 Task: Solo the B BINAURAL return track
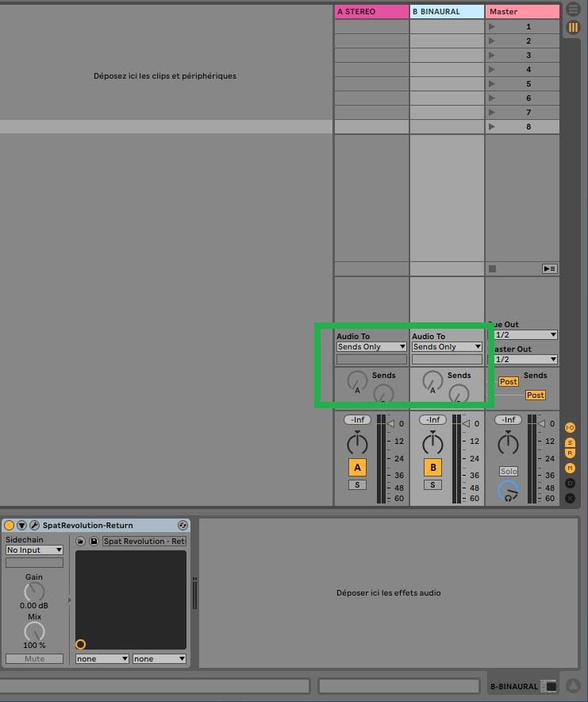point(432,484)
